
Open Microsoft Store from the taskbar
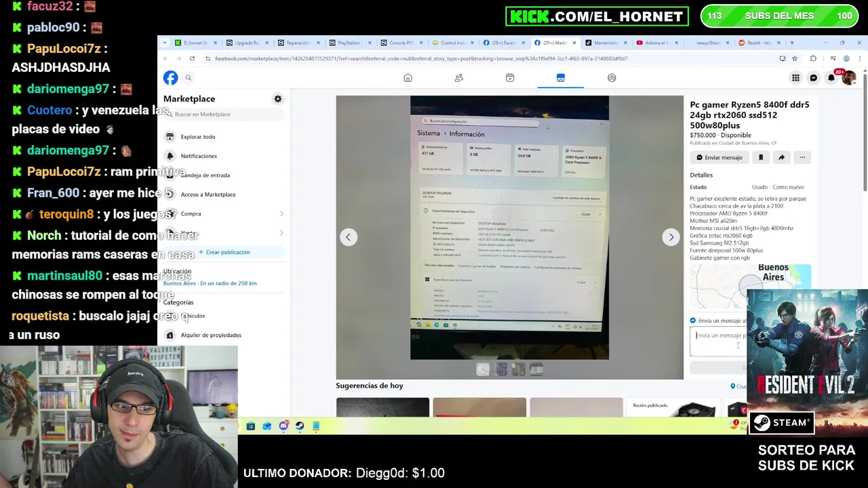coord(251,426)
